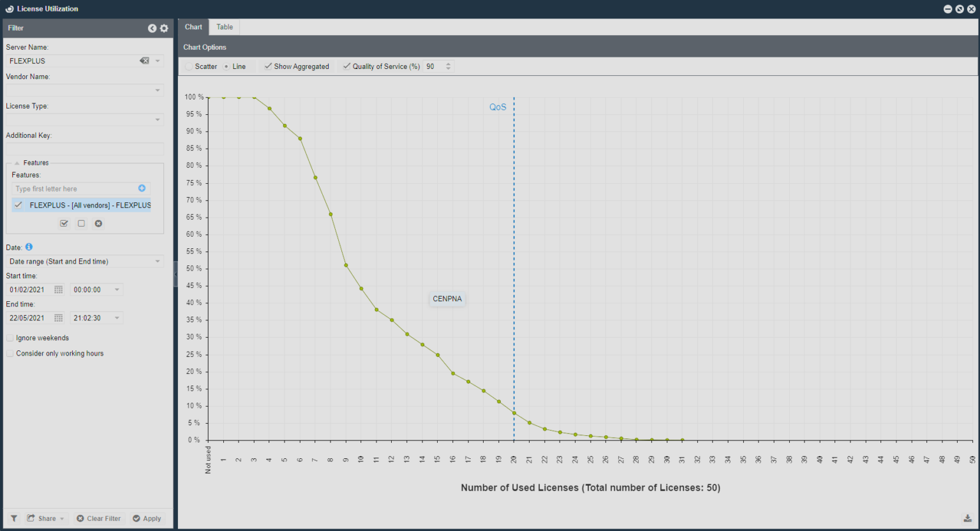This screenshot has height=531, width=980.
Task: Collapse the Features section
Action: (17, 162)
